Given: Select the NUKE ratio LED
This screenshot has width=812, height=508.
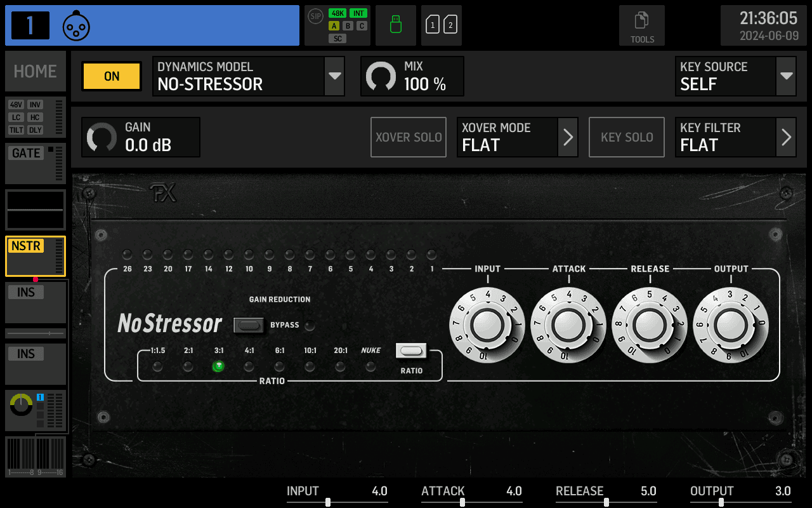Looking at the screenshot, I should (370, 366).
